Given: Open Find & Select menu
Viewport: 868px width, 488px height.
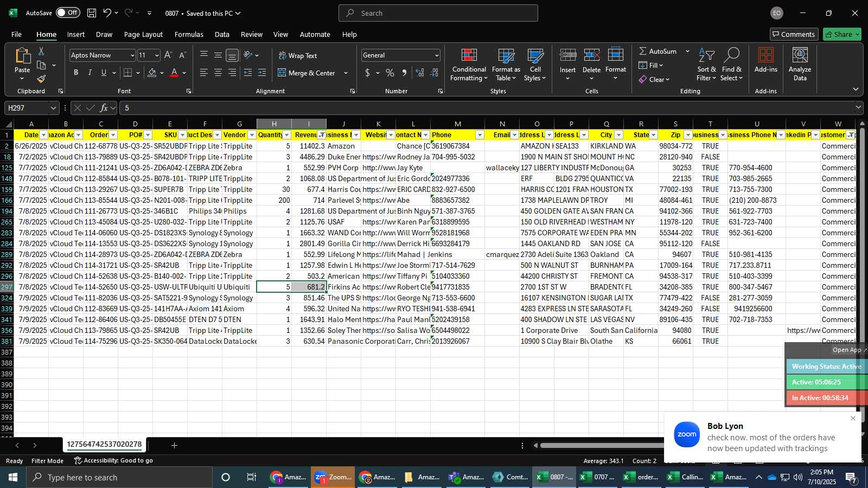Looking at the screenshot, I should [731, 65].
